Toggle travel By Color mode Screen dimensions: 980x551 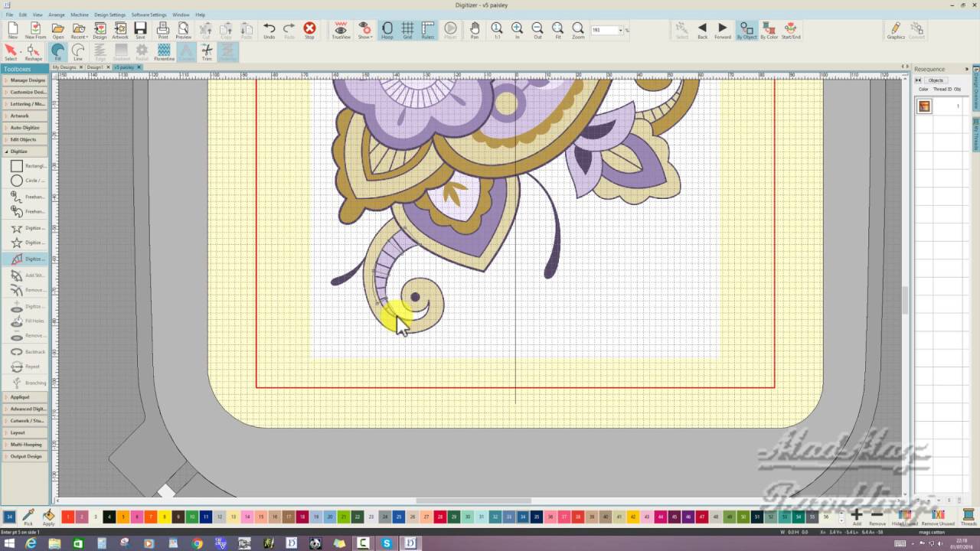769,31
